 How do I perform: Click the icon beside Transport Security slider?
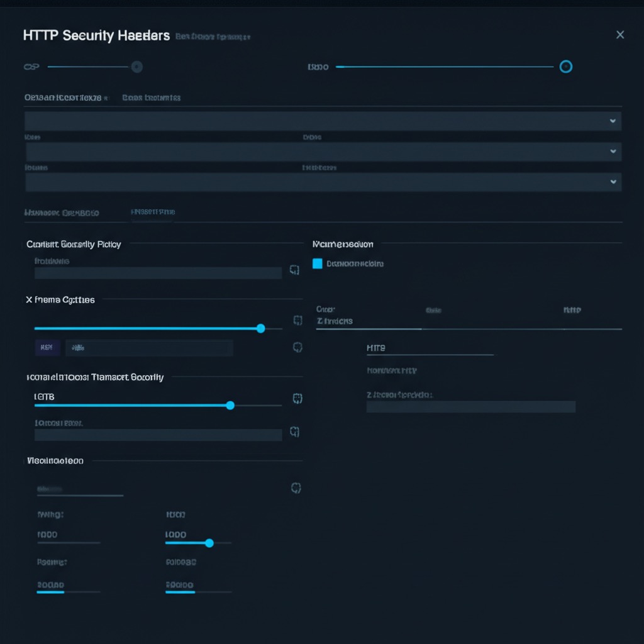298,398
